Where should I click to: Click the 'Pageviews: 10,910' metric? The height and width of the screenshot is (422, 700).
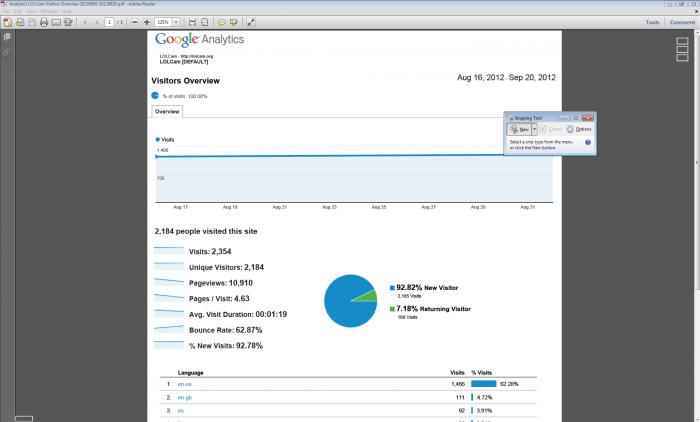pos(221,283)
